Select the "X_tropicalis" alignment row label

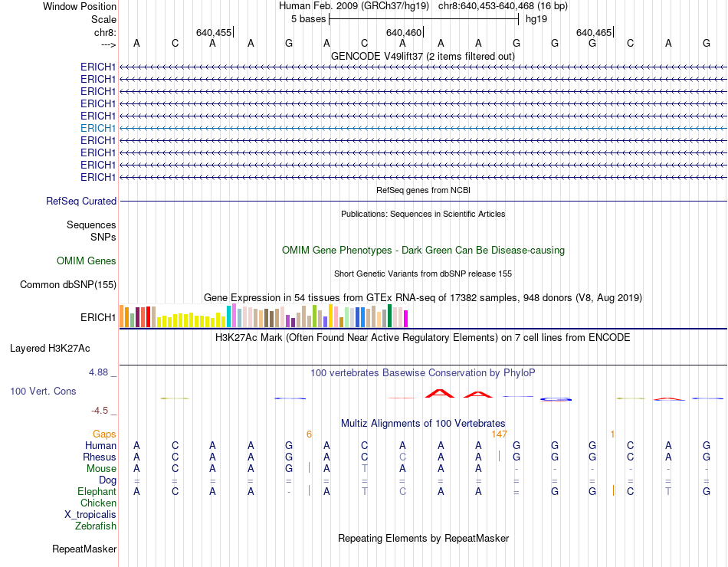[90, 515]
